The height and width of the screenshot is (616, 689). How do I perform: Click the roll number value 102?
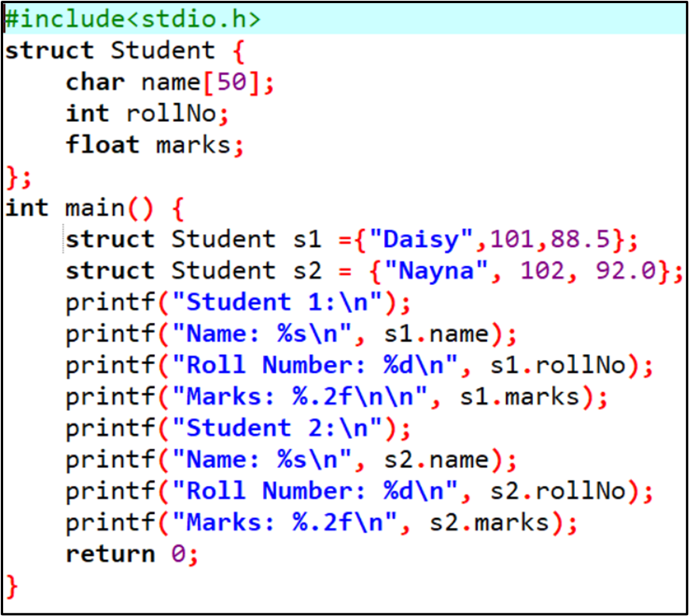pos(542,271)
